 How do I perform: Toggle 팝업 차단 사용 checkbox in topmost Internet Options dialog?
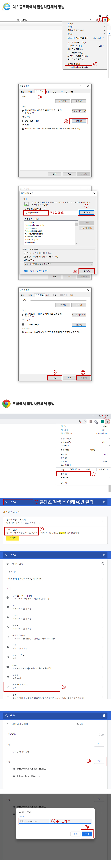[x=23, y=121]
